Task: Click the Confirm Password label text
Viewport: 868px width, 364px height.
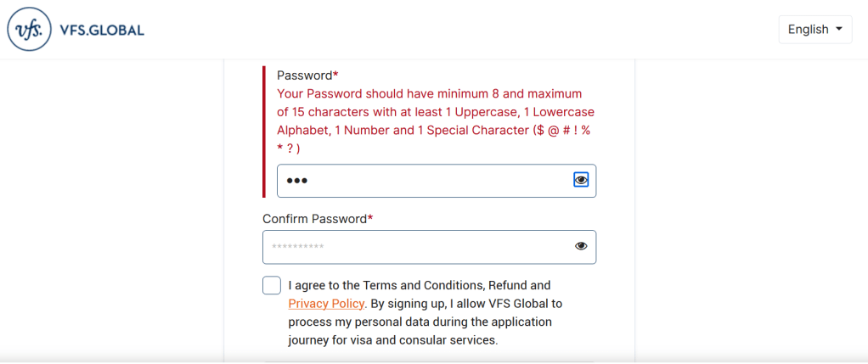Action: pyautogui.click(x=314, y=219)
